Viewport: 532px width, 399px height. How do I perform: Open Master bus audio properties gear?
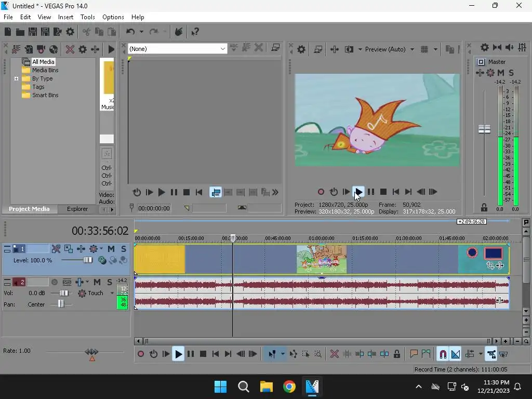(x=485, y=47)
